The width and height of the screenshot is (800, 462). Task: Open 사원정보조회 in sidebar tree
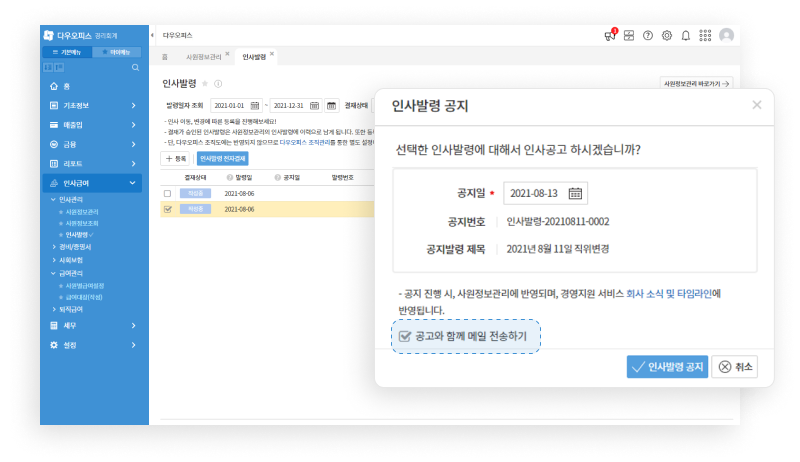[x=82, y=223]
